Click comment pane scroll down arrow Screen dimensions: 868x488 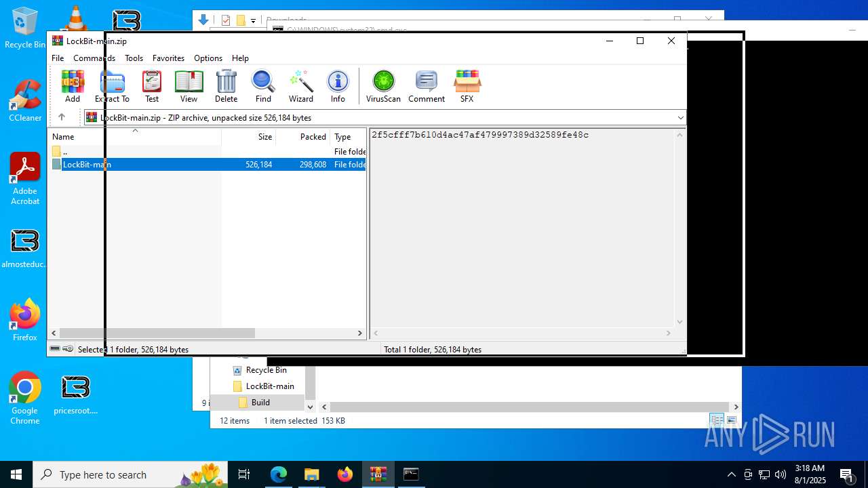[x=680, y=322]
